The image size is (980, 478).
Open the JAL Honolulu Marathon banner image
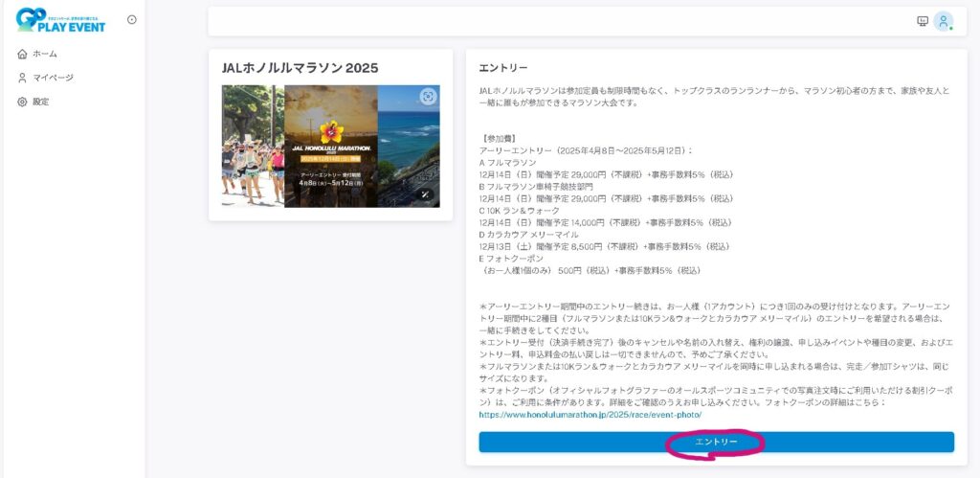tap(330, 147)
